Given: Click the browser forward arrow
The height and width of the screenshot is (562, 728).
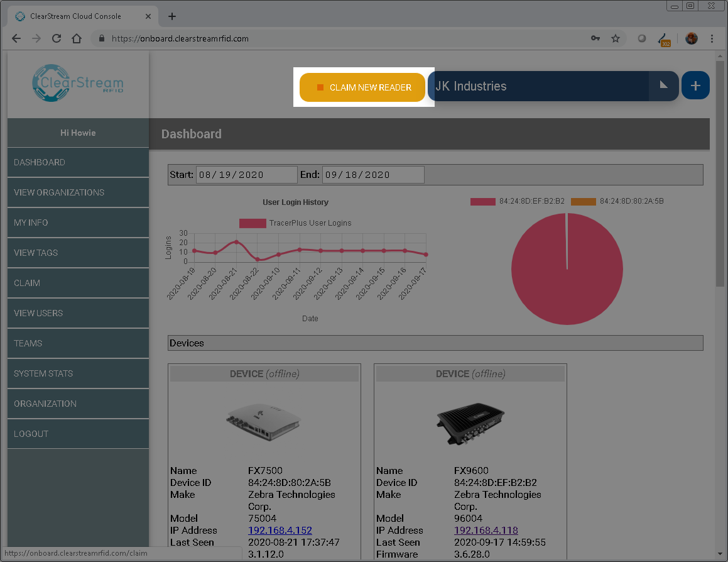Looking at the screenshot, I should pos(36,38).
